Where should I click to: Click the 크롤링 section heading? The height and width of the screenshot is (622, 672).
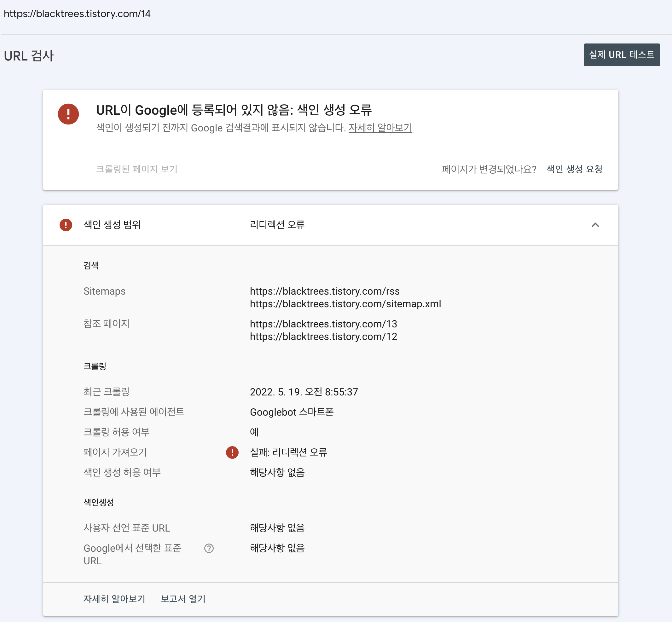(x=95, y=366)
